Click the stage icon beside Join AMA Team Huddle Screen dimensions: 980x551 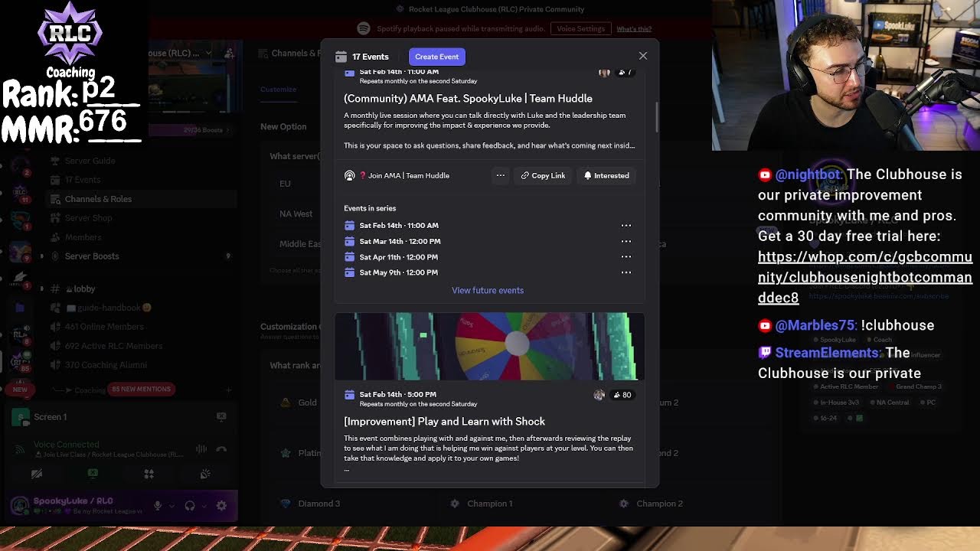point(349,175)
